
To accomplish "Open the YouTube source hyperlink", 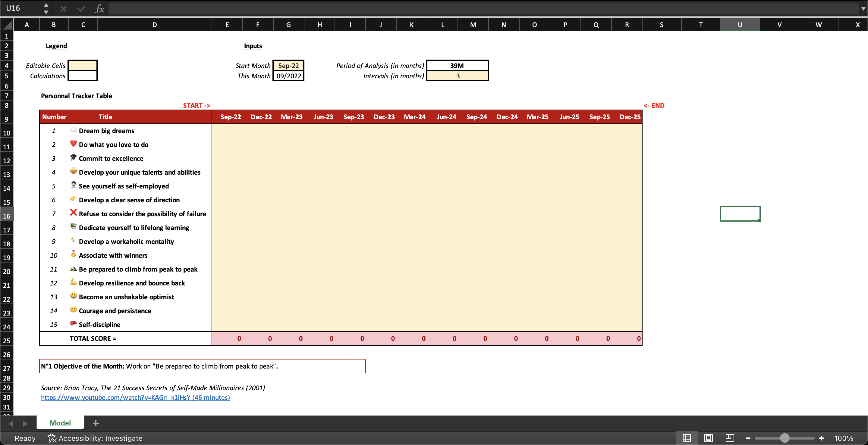I will click(x=135, y=397).
